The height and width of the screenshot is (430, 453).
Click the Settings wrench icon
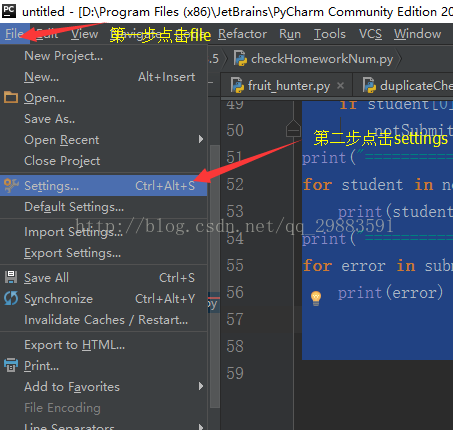(11, 186)
